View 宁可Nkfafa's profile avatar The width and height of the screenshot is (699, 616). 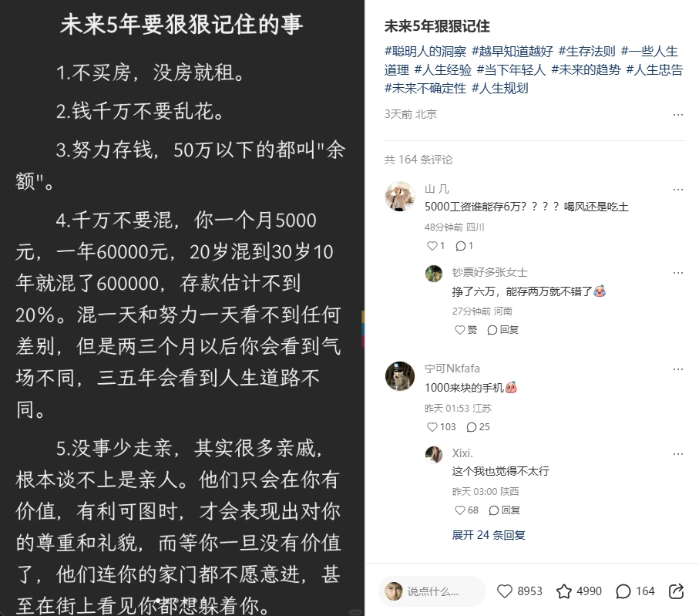[400, 376]
